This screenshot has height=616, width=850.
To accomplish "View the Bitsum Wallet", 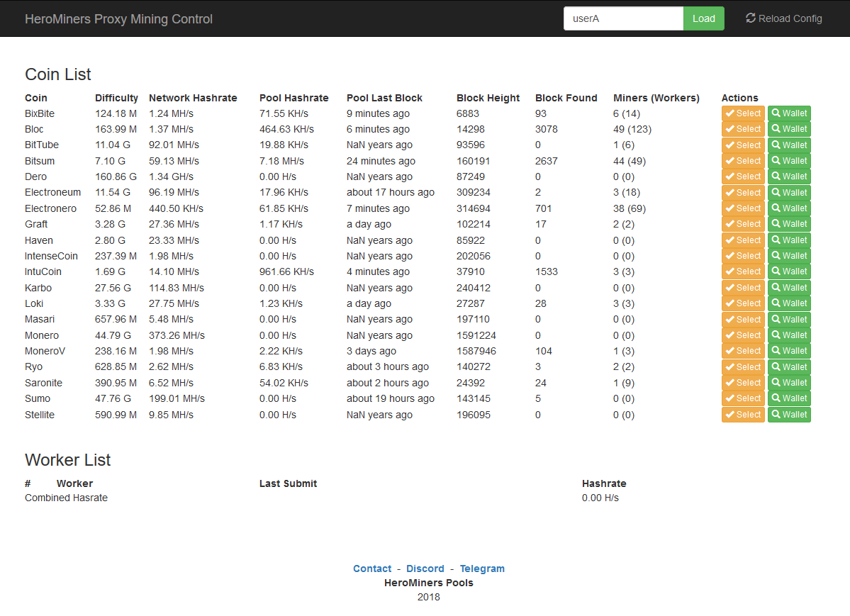I will click(x=789, y=161).
